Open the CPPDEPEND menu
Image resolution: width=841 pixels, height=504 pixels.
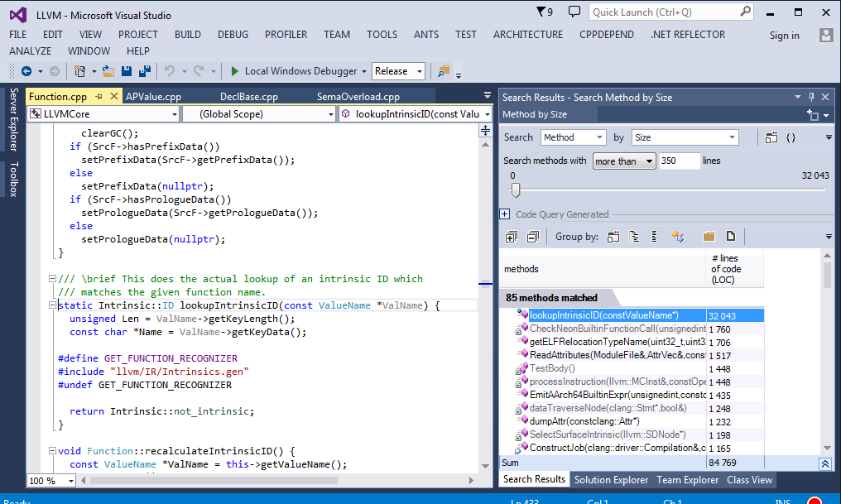[x=607, y=35]
